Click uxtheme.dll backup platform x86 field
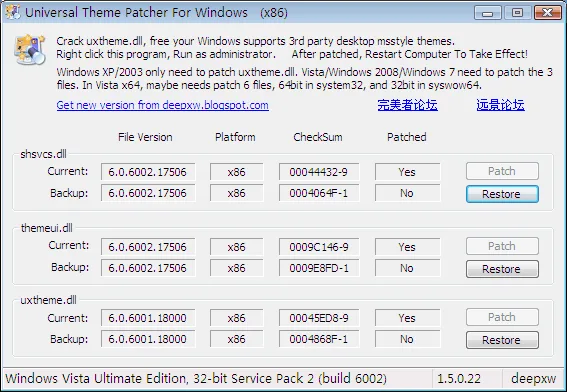The width and height of the screenshot is (567, 392). 236,339
